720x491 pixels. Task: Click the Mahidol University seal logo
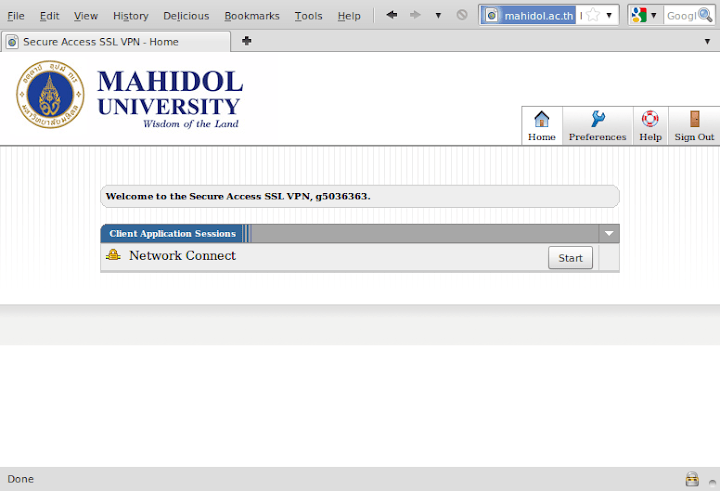pyautogui.click(x=51, y=94)
